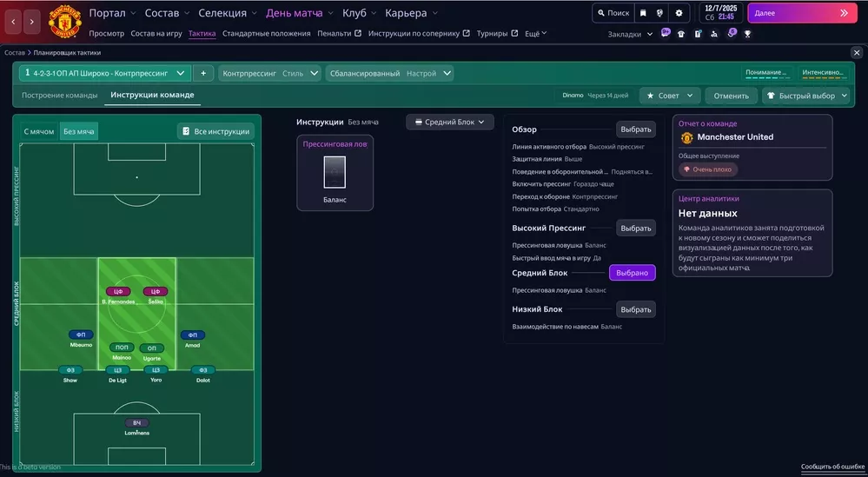Open the trophy competitions bookmark icon
The width and height of the screenshot is (868, 477).
coord(747,34)
